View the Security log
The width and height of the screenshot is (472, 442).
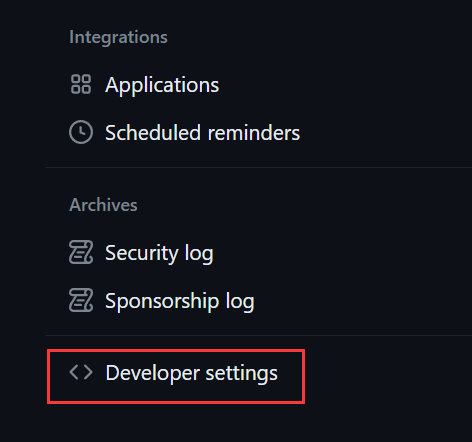159,253
